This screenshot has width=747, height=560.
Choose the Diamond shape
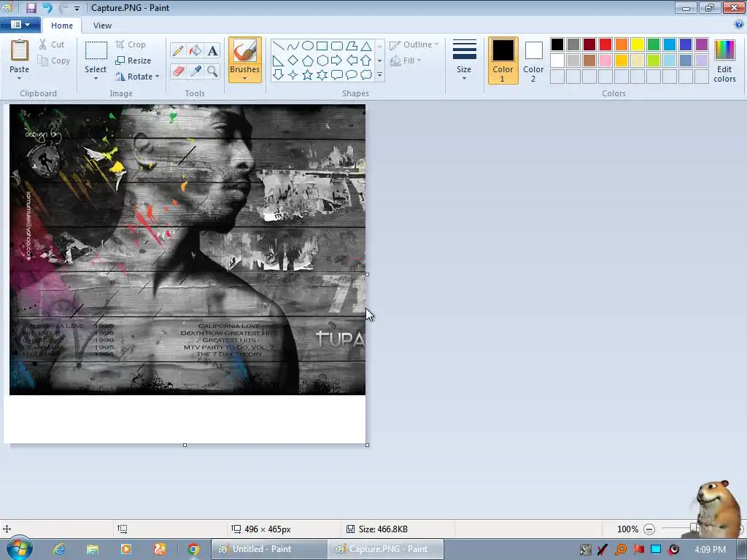(x=293, y=61)
